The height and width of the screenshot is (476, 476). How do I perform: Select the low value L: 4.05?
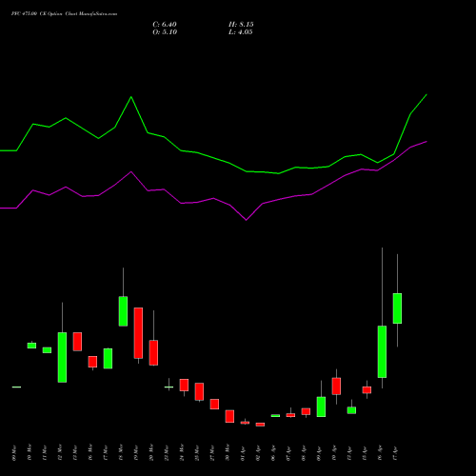pos(241,32)
